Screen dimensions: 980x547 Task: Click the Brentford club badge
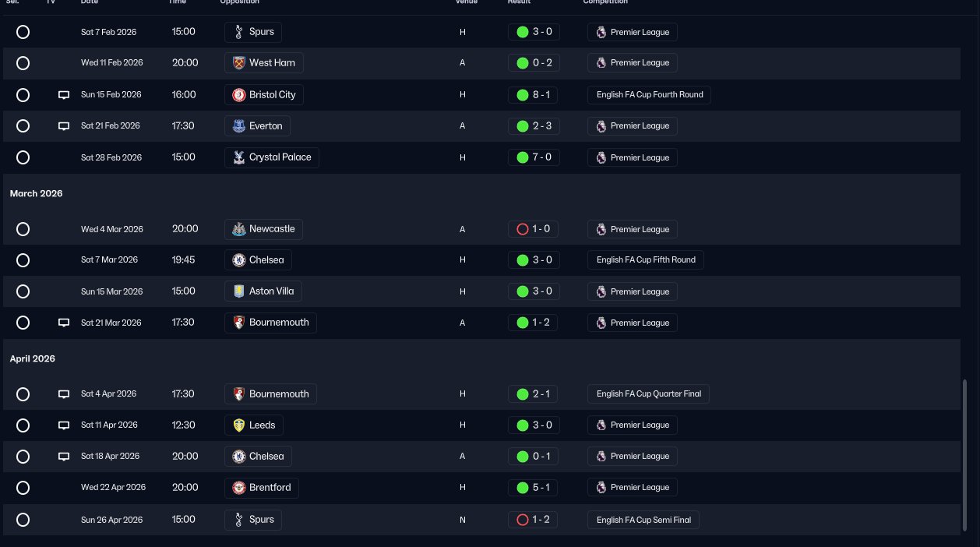[239, 488]
